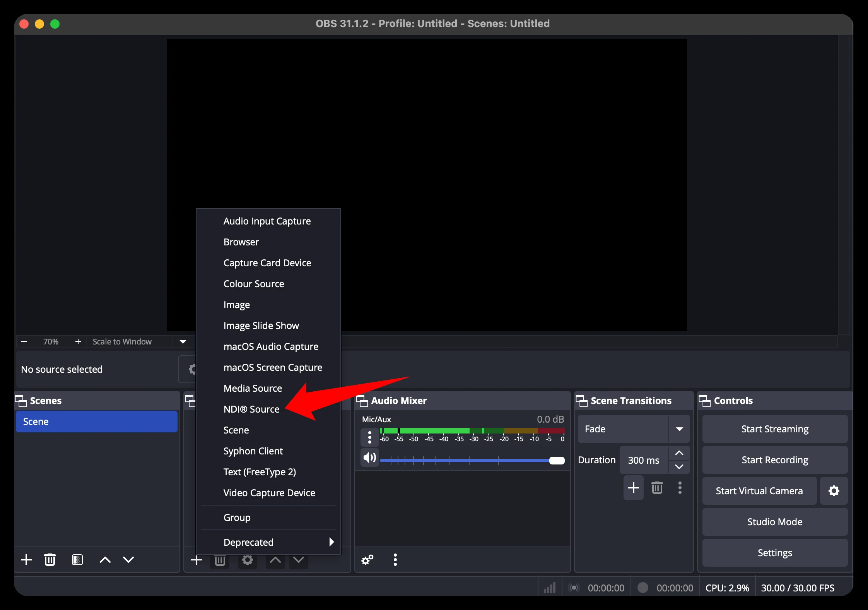Click the Mic/Aux audio level meter
This screenshot has height=610, width=868.
(472, 431)
